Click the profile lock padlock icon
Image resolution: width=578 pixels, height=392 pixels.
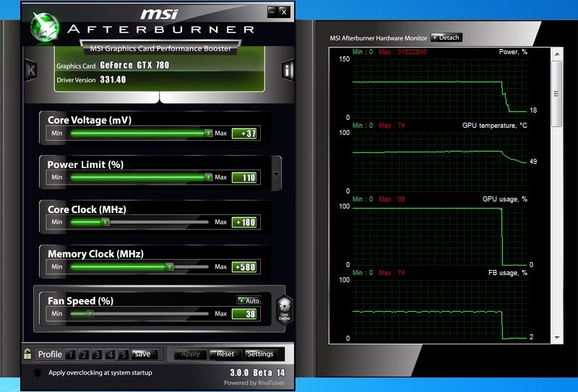(27, 354)
